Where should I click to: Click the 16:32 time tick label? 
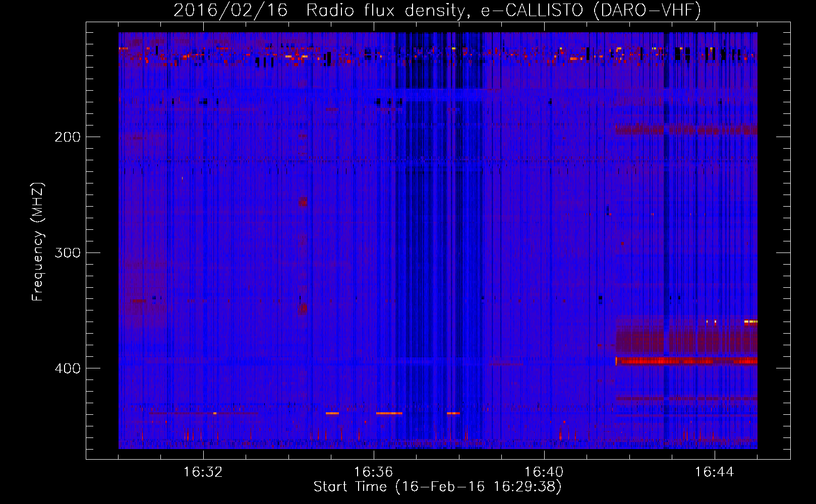[203, 472]
